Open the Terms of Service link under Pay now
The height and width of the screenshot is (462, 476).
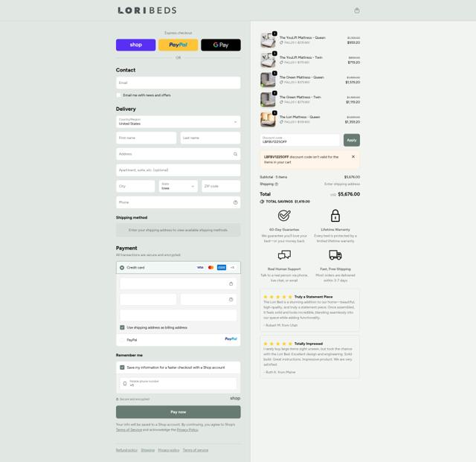point(129,430)
